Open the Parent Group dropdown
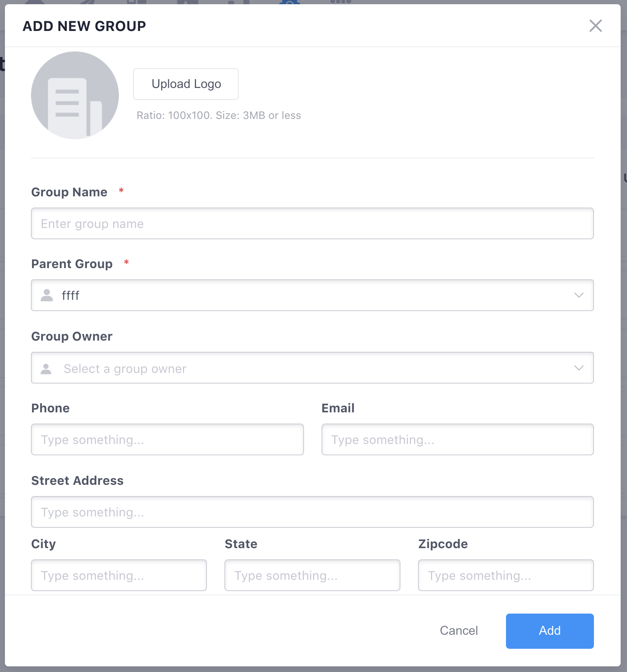This screenshot has width=627, height=672. (x=312, y=295)
